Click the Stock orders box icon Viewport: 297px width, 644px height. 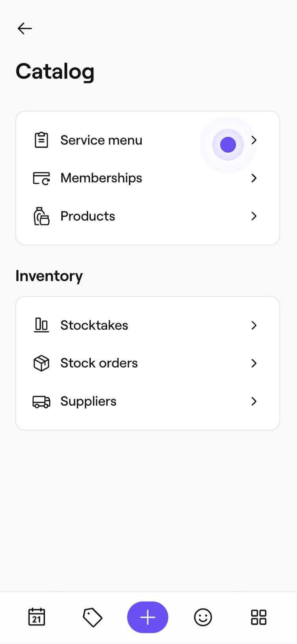click(x=41, y=363)
